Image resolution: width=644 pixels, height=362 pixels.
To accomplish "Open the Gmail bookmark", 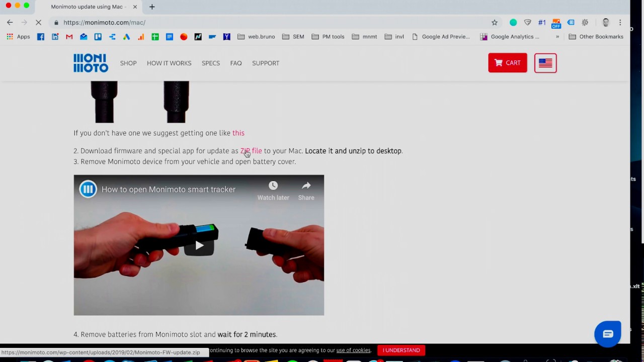I will pos(69,37).
